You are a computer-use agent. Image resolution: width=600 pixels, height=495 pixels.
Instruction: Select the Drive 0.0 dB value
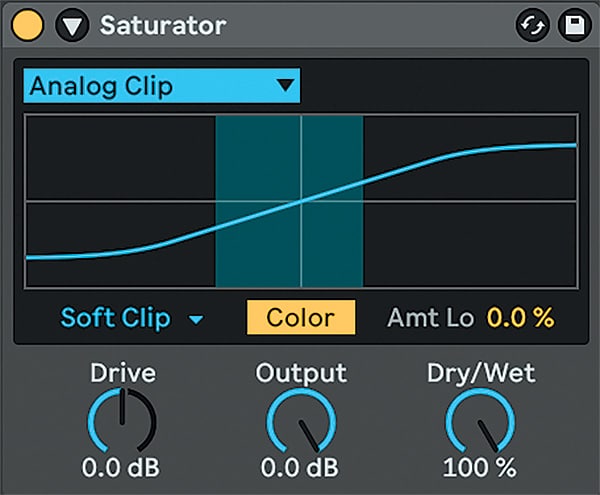pyautogui.click(x=121, y=467)
